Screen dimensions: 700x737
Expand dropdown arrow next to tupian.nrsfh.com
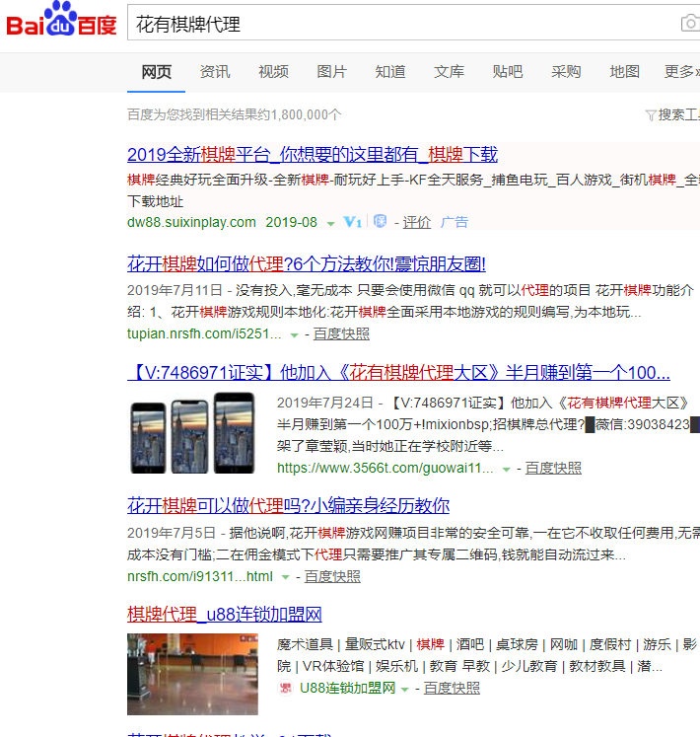(x=294, y=335)
